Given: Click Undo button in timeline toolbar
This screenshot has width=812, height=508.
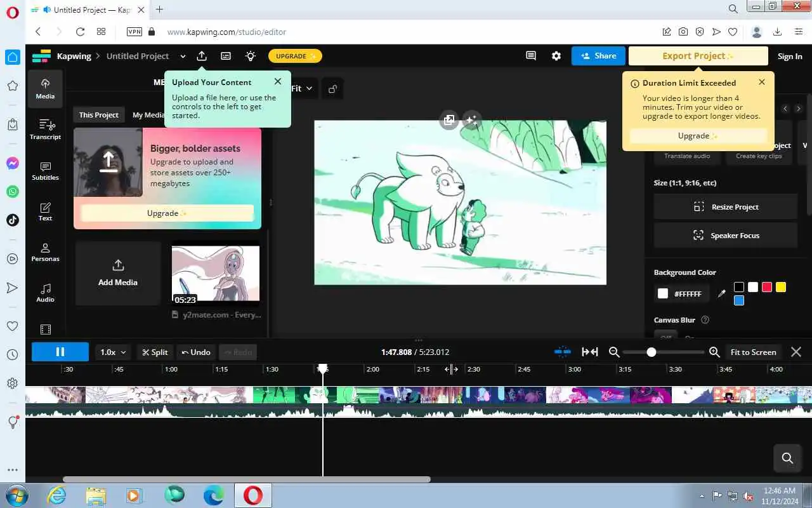Looking at the screenshot, I should pyautogui.click(x=196, y=352).
